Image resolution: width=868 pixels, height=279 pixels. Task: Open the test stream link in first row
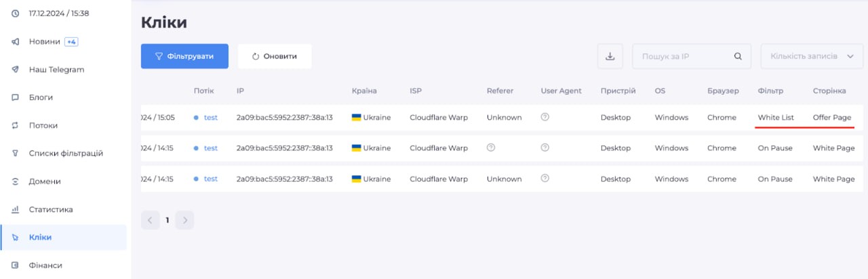[x=210, y=117]
